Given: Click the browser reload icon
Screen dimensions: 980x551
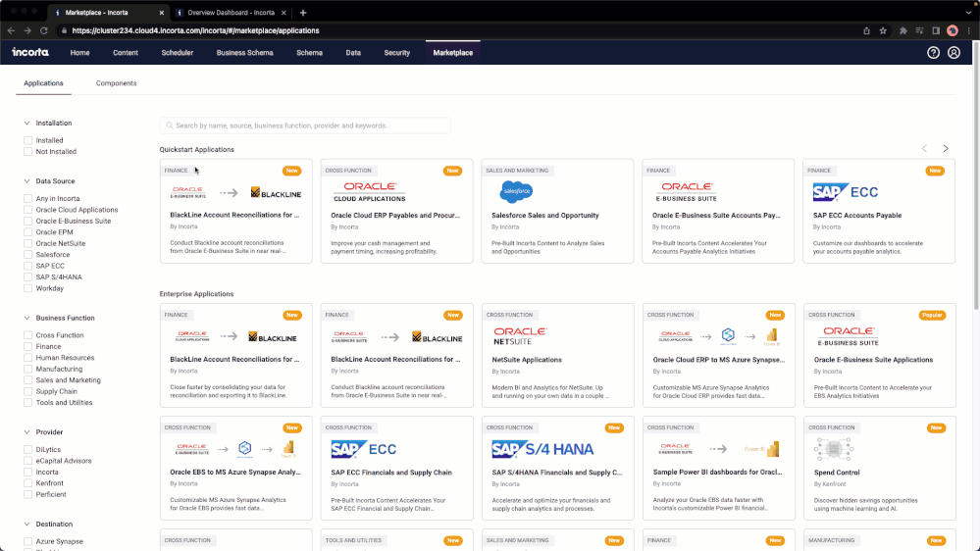Looking at the screenshot, I should [44, 30].
